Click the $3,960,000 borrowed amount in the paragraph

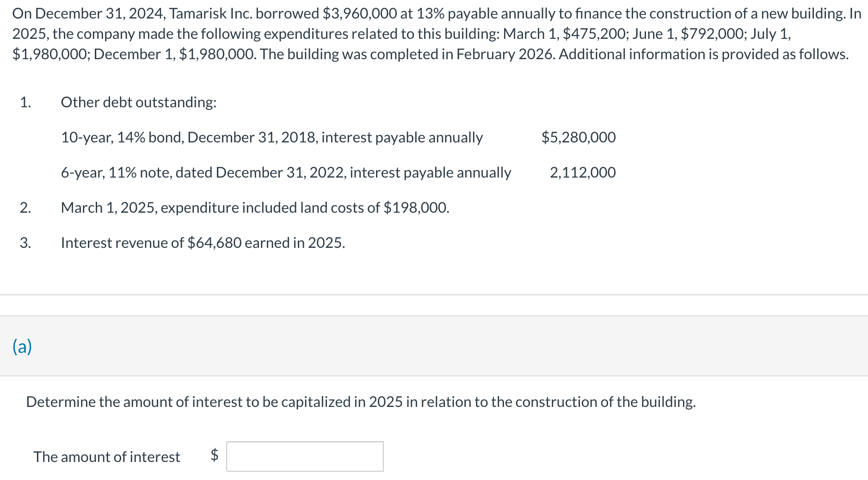pyautogui.click(x=359, y=14)
